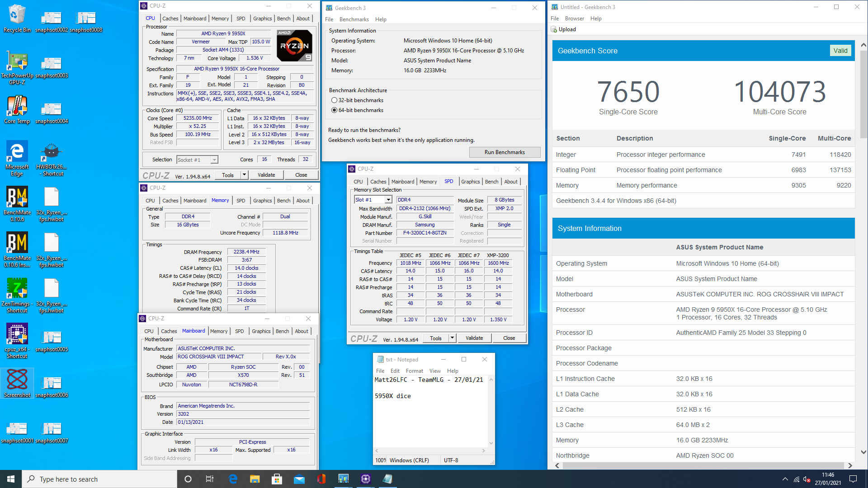Click the Valid badge in Geekbench Score
Screen dimensions: 868x488
(840, 51)
